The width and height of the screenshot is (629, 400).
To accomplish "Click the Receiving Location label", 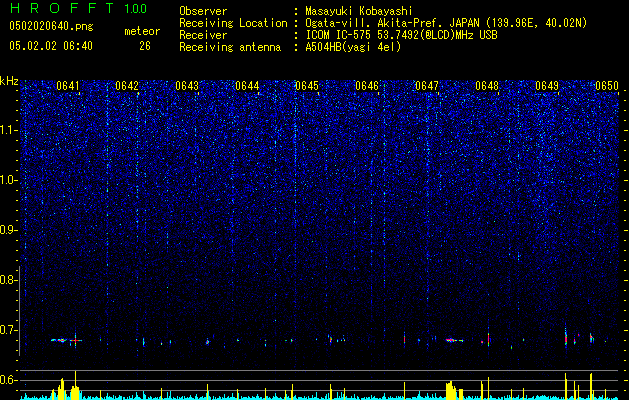I will (x=233, y=24).
